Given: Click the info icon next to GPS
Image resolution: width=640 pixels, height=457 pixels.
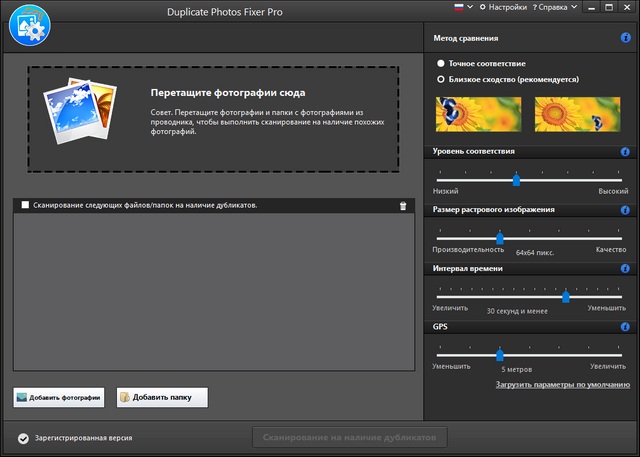Looking at the screenshot, I should click(625, 327).
